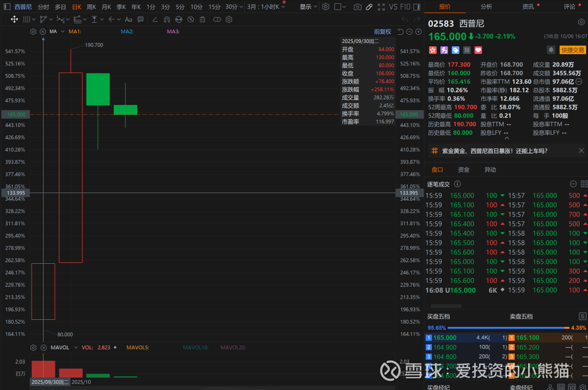The height and width of the screenshot is (390, 588).
Task: Activate the pencil drawing tool
Action: tap(369, 7)
